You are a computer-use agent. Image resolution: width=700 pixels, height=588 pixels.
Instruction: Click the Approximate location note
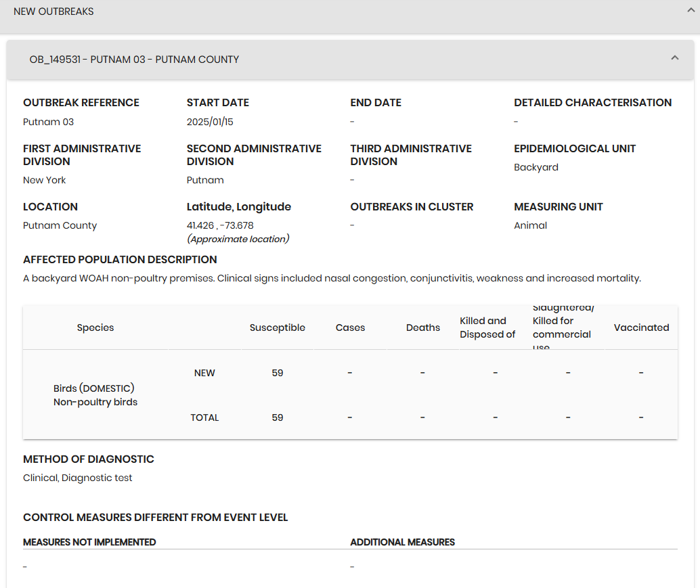(x=238, y=239)
